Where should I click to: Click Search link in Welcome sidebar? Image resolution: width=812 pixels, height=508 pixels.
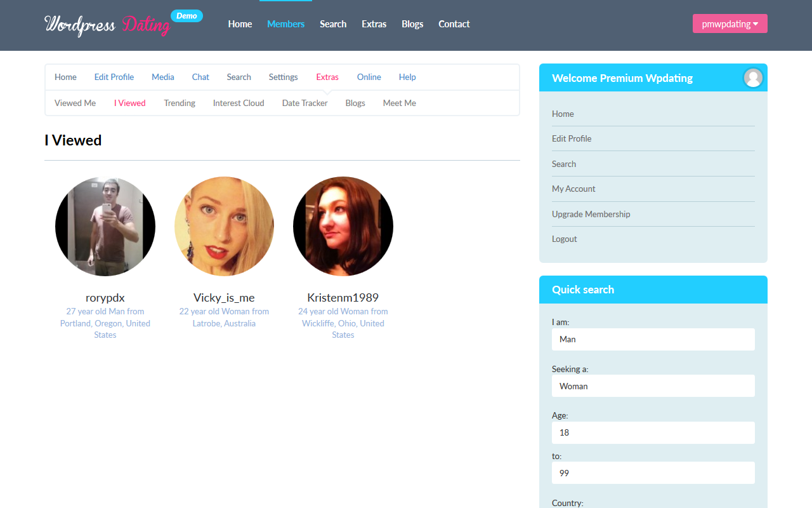[x=564, y=164]
